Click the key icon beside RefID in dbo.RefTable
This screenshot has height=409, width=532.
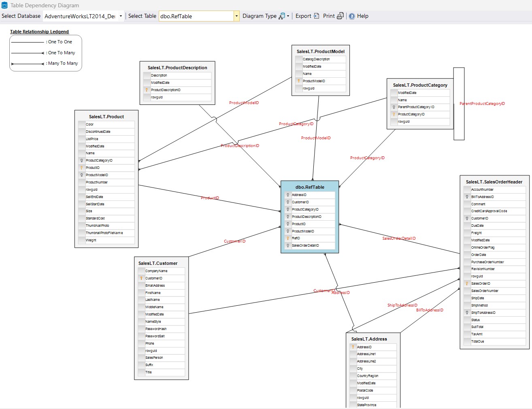pos(288,239)
